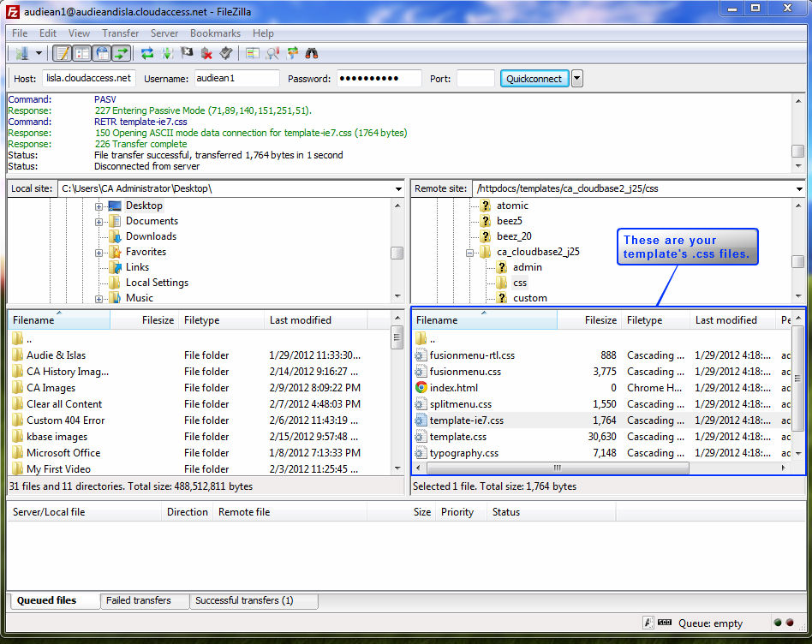Screen dimensions: 812x644
Task: Open the Site Manager dropdown arrow
Action: 39,53
